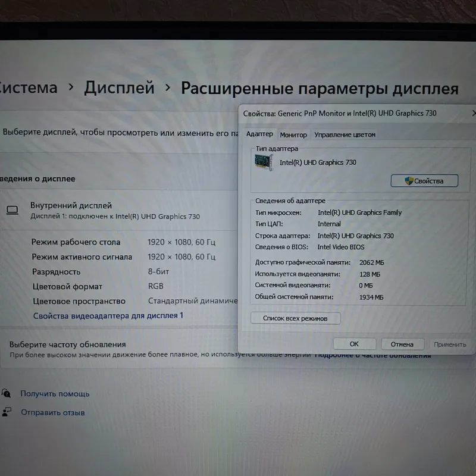Screen dimensions: 476x476
Task: Click the 1934 МБ shared memory value
Action: coord(371,297)
